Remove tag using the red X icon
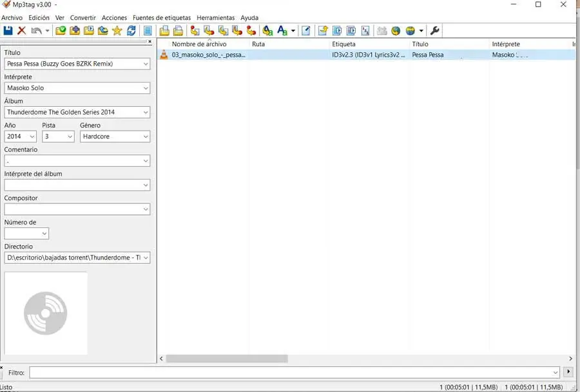This screenshot has height=392, width=580. click(x=22, y=31)
